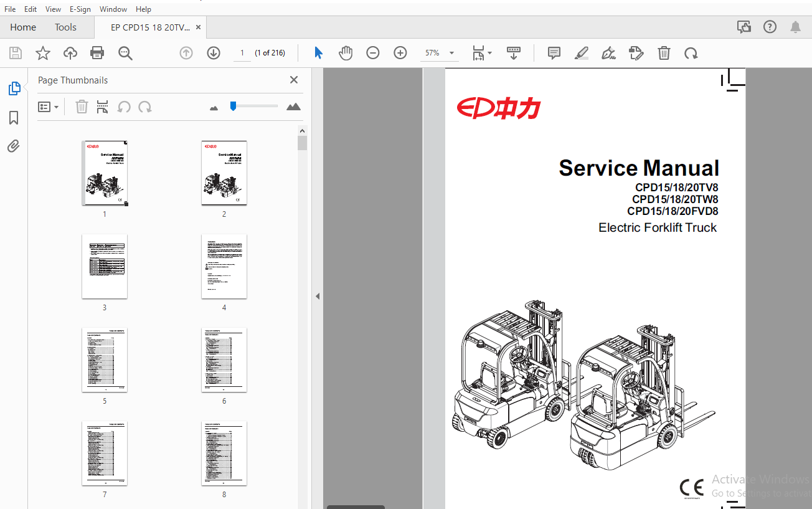Activate the hand pan tool

(x=346, y=54)
